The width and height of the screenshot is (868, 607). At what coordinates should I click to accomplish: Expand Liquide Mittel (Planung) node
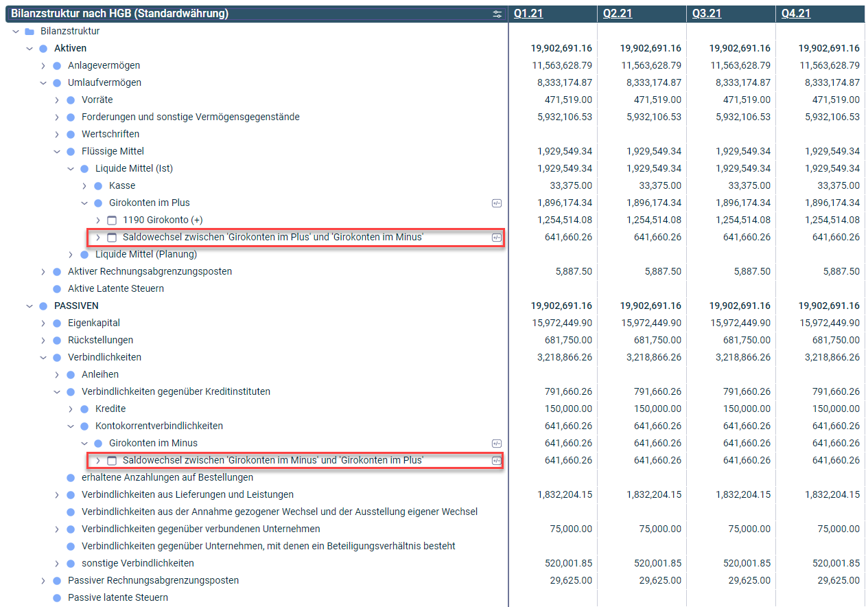(x=71, y=254)
